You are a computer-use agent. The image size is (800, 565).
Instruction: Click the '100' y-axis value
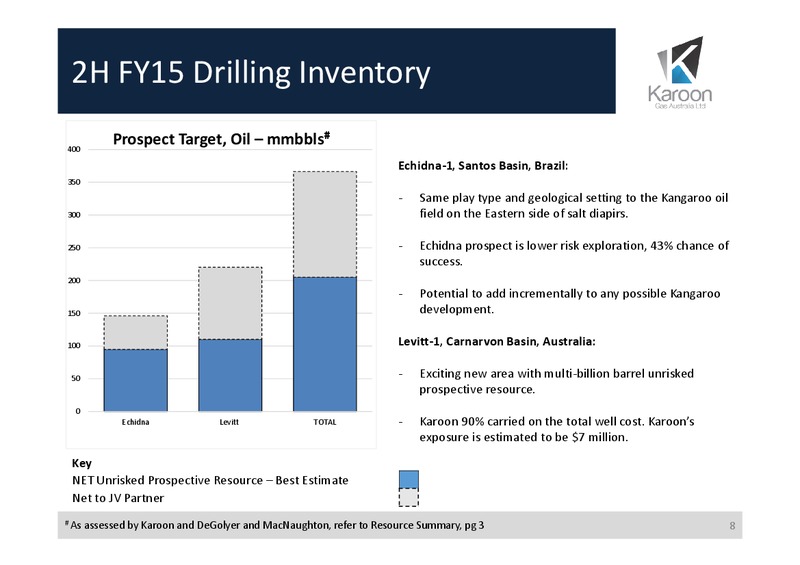point(74,346)
